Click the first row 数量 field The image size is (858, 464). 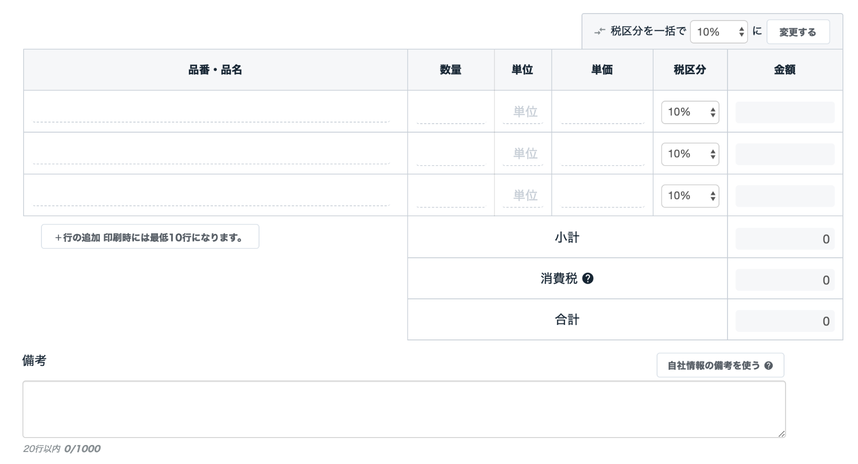(x=450, y=111)
